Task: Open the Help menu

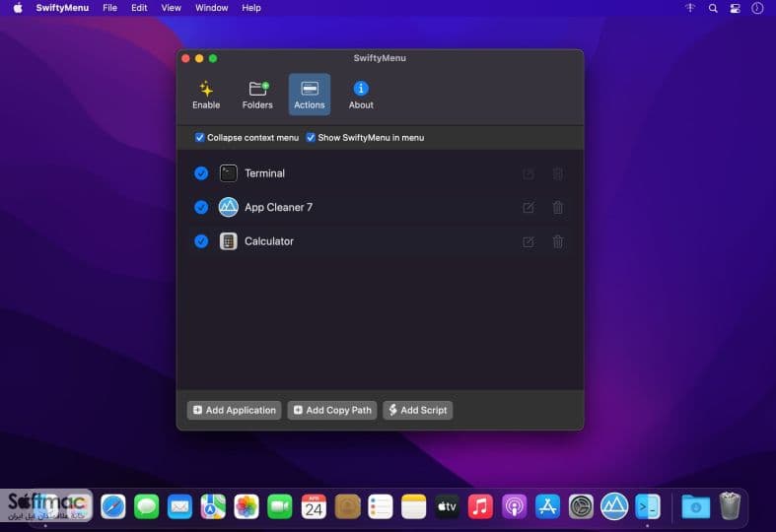Action: 251,8
